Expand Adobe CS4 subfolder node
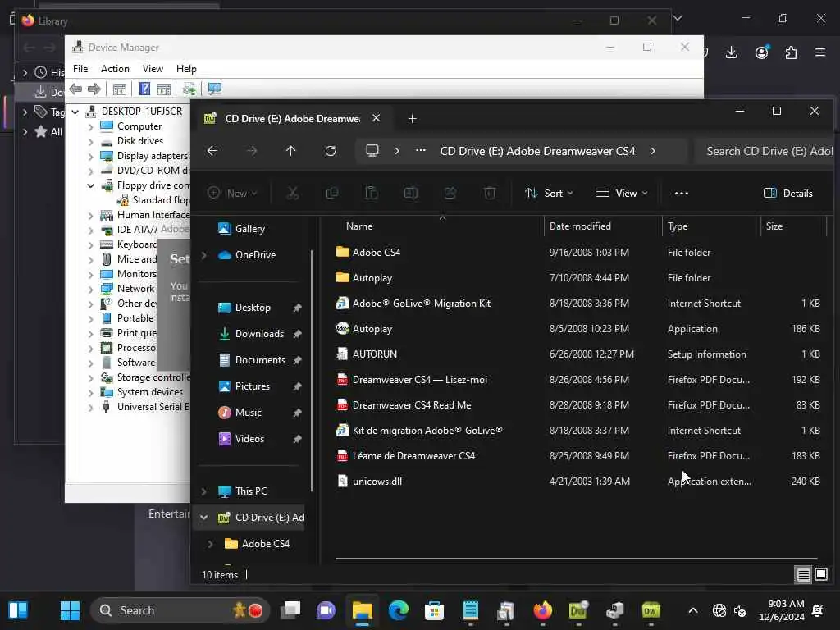This screenshot has height=630, width=840. coord(211,544)
